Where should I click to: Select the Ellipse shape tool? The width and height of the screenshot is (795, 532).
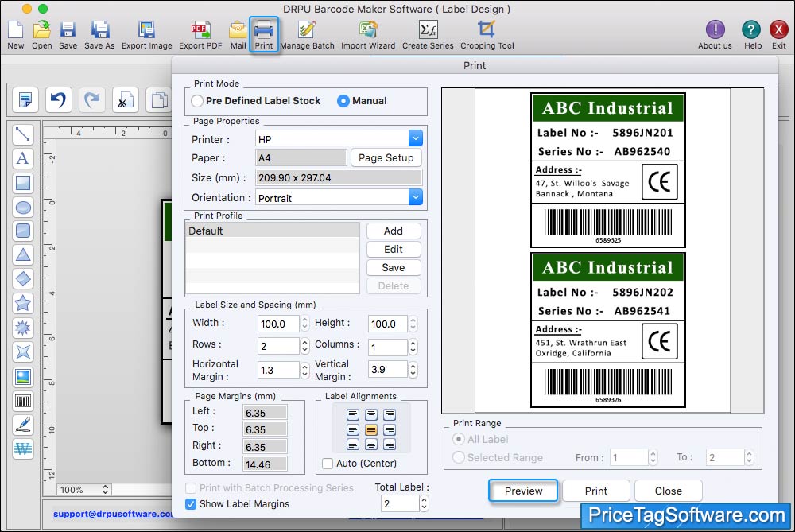coord(23,207)
